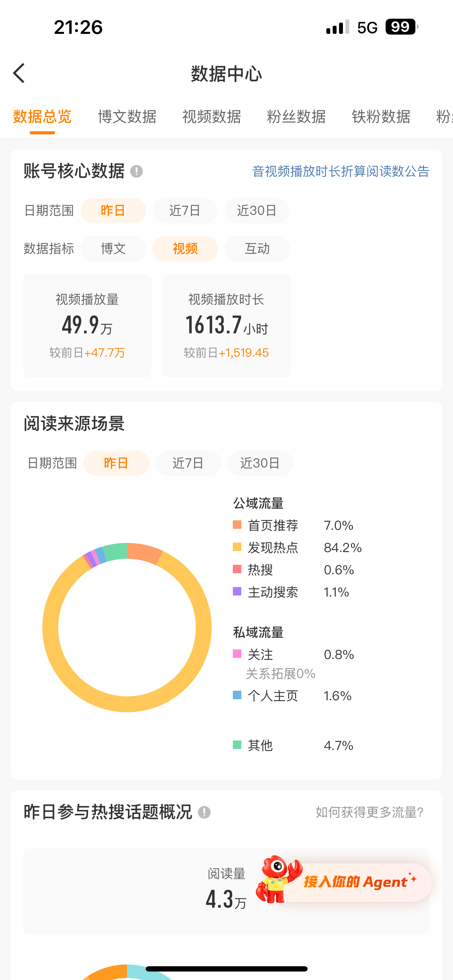Screen dimensions: 453x980
Task: Open 铁粉数据 tab
Action: [381, 116]
